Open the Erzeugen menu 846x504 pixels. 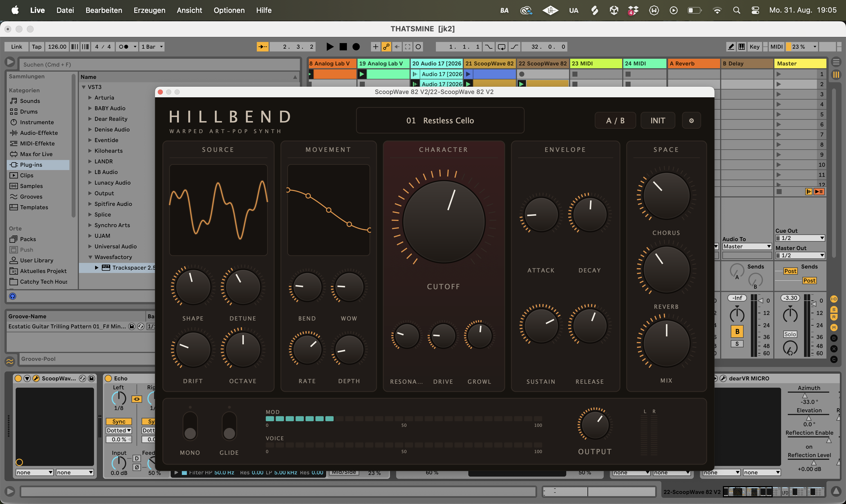[x=149, y=10]
